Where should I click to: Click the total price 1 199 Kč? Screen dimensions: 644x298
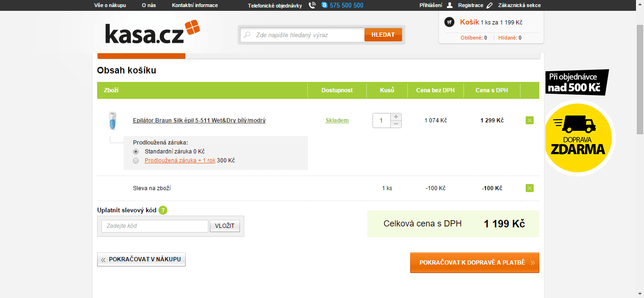click(504, 224)
